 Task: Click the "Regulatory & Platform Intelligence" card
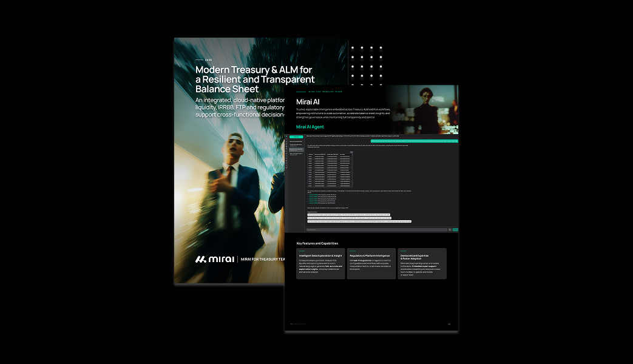tap(371, 263)
